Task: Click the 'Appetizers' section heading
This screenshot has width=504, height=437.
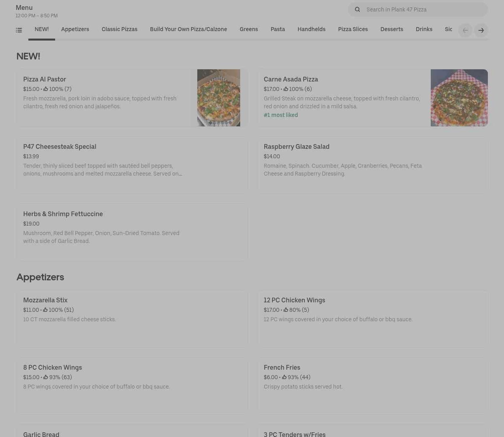Action: coord(40,277)
